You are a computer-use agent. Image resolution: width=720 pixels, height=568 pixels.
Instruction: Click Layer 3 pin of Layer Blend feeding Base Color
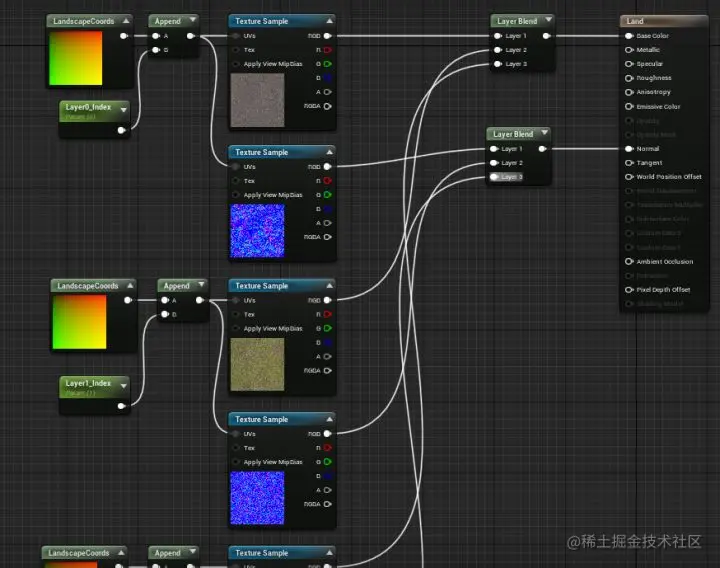click(498, 64)
